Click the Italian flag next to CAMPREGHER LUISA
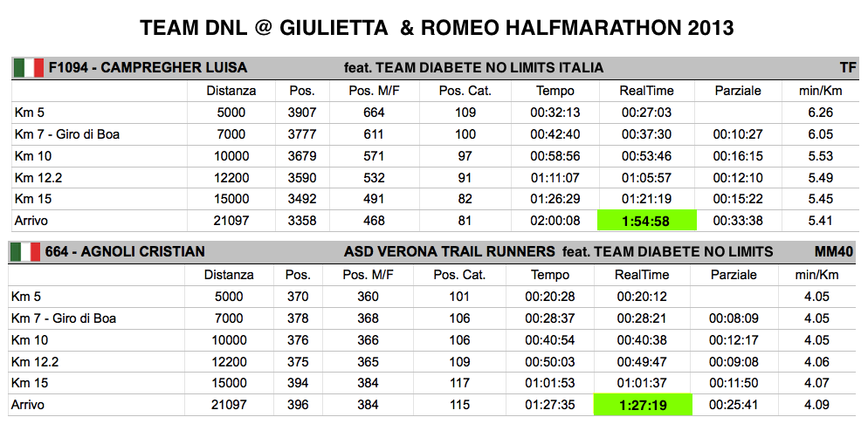This screenshot has height=424, width=868. point(29,68)
